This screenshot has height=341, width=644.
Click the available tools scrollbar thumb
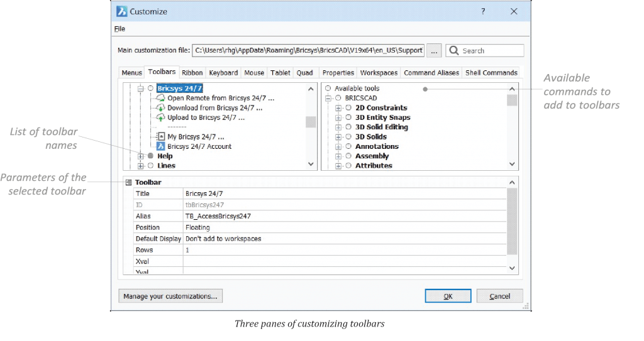512,100
